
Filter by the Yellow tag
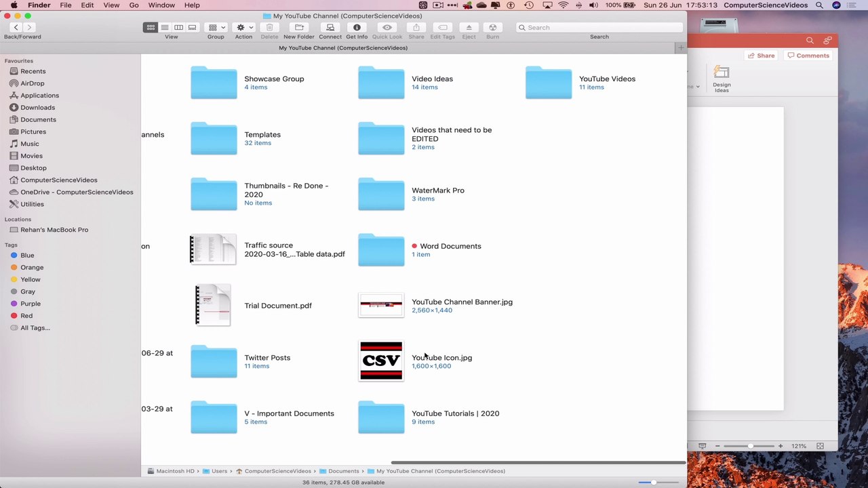pyautogui.click(x=31, y=279)
